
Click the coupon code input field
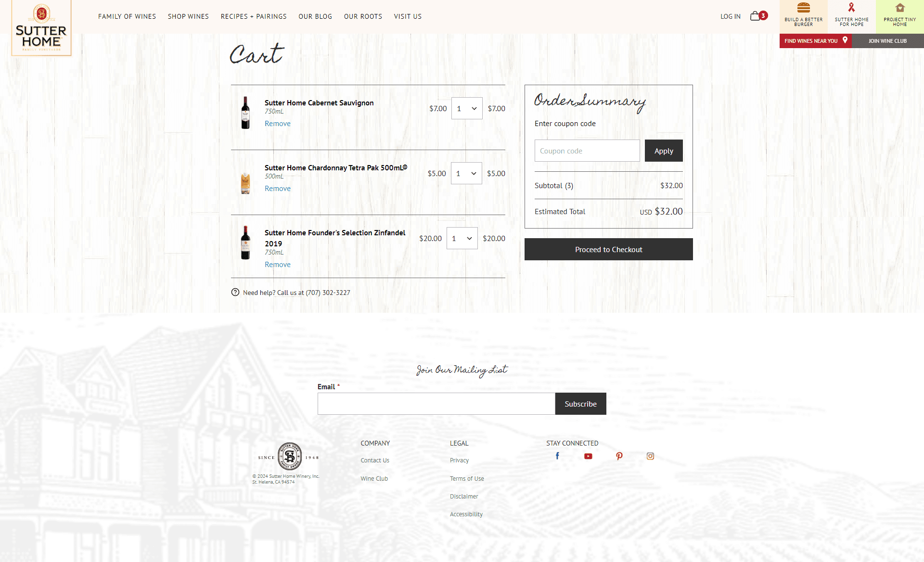pos(587,151)
